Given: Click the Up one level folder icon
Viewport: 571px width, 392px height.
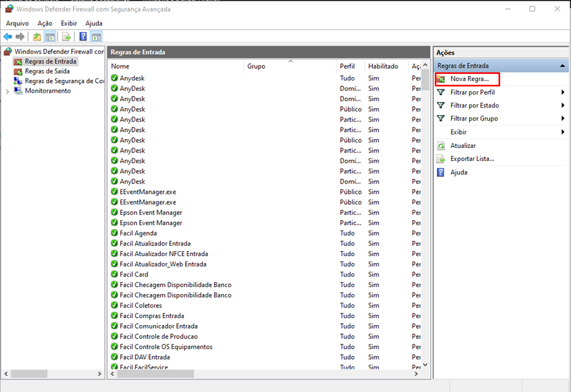Looking at the screenshot, I should [x=37, y=36].
